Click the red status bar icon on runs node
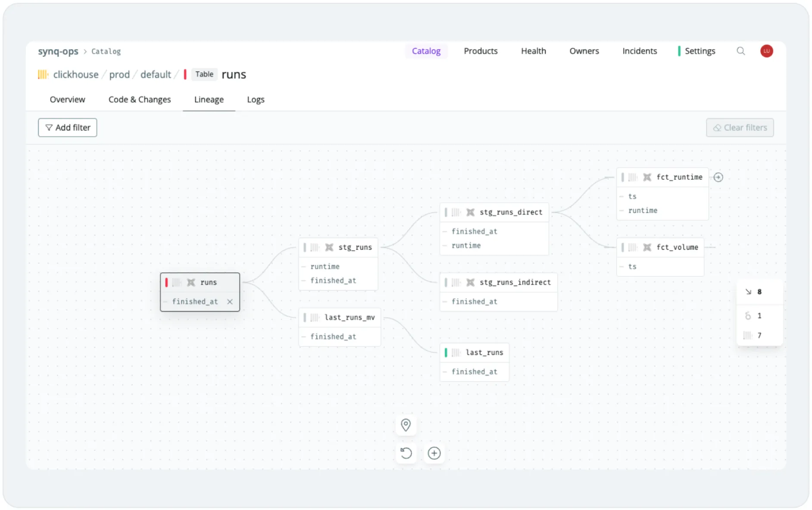The width and height of the screenshot is (812, 510). [x=166, y=282]
